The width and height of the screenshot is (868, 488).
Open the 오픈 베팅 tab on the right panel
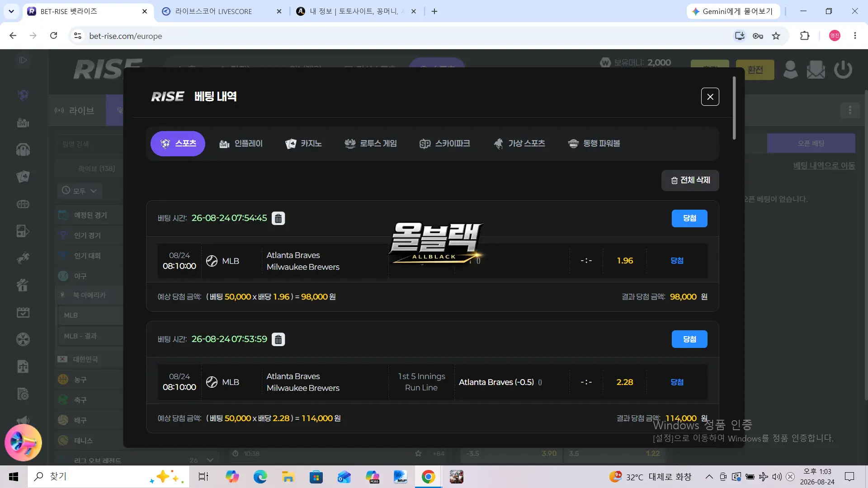tap(811, 143)
